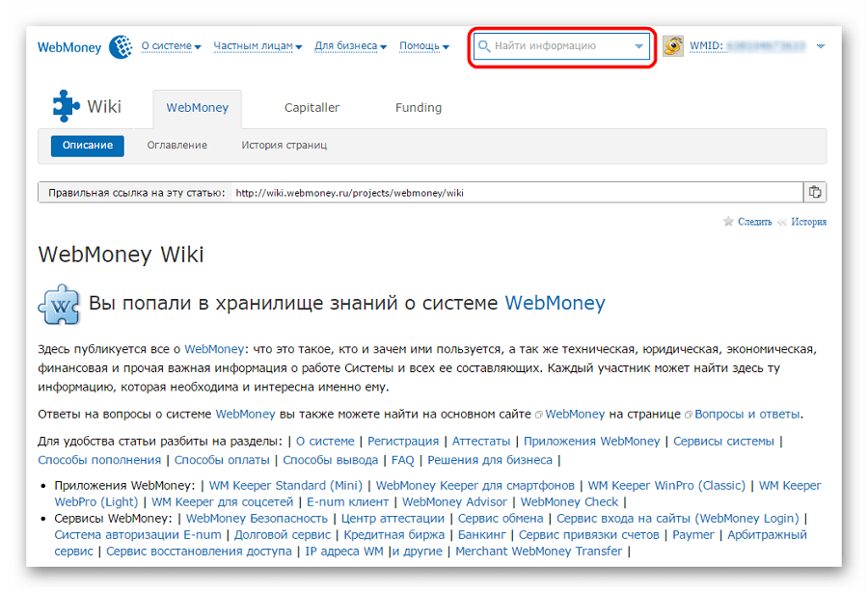Open WM Keeper Standard (Mini) link
The height and width of the screenshot is (593, 868).
click(285, 486)
